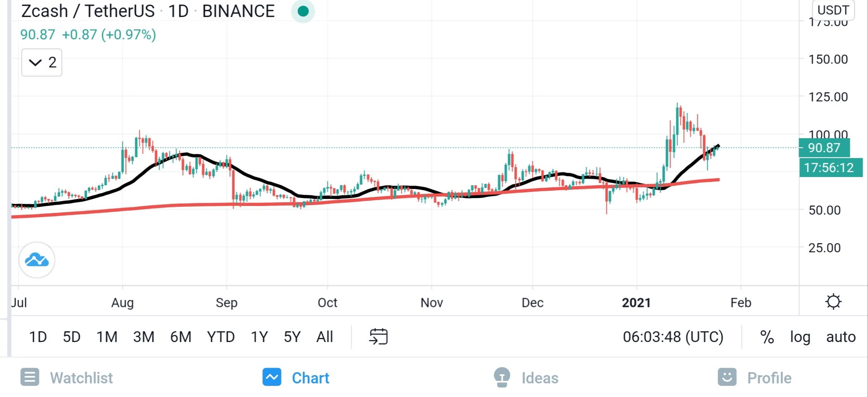The width and height of the screenshot is (868, 397).
Task: Expand the indicators legend showing 2
Action: [x=42, y=62]
